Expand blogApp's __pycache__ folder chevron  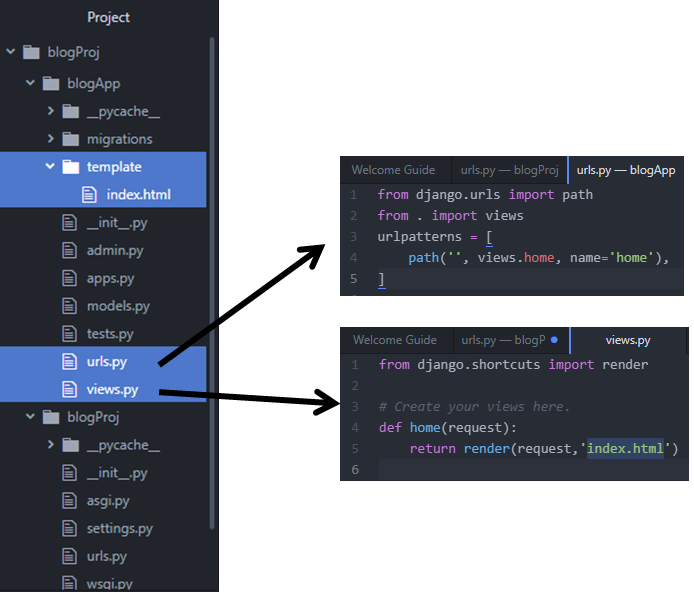[50, 111]
